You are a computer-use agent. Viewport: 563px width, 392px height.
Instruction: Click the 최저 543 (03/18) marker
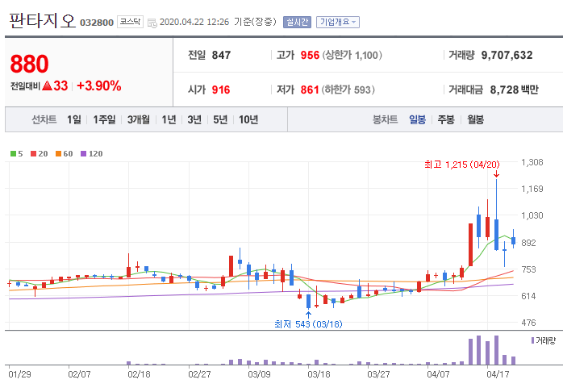click(x=308, y=324)
